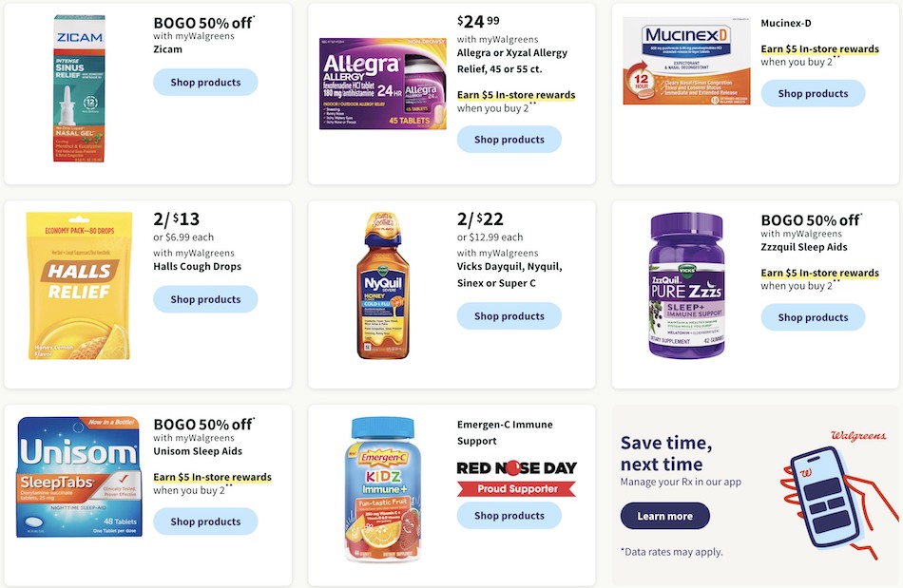The height and width of the screenshot is (588, 903).
Task: Click the Allegra Allergy box image
Action: [x=383, y=84]
